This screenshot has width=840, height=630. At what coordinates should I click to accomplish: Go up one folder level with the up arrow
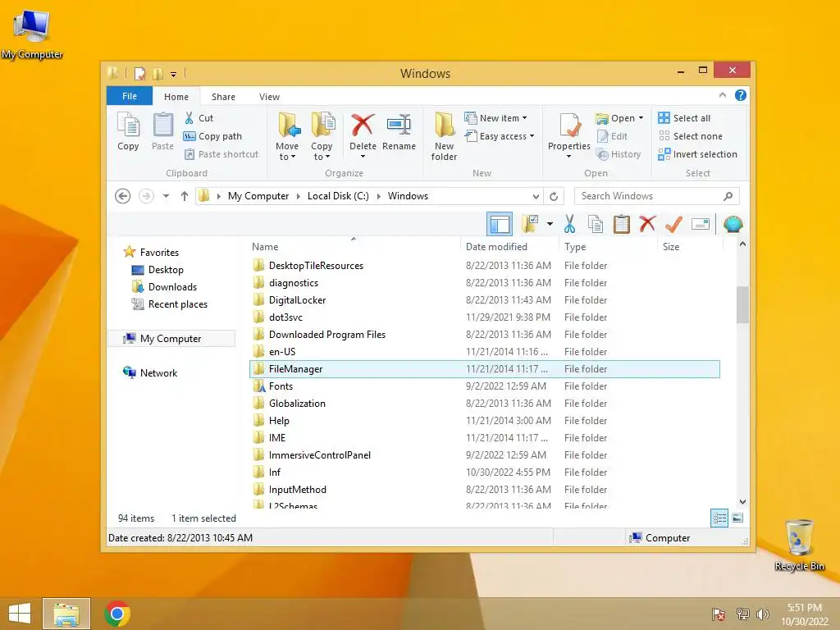[185, 196]
